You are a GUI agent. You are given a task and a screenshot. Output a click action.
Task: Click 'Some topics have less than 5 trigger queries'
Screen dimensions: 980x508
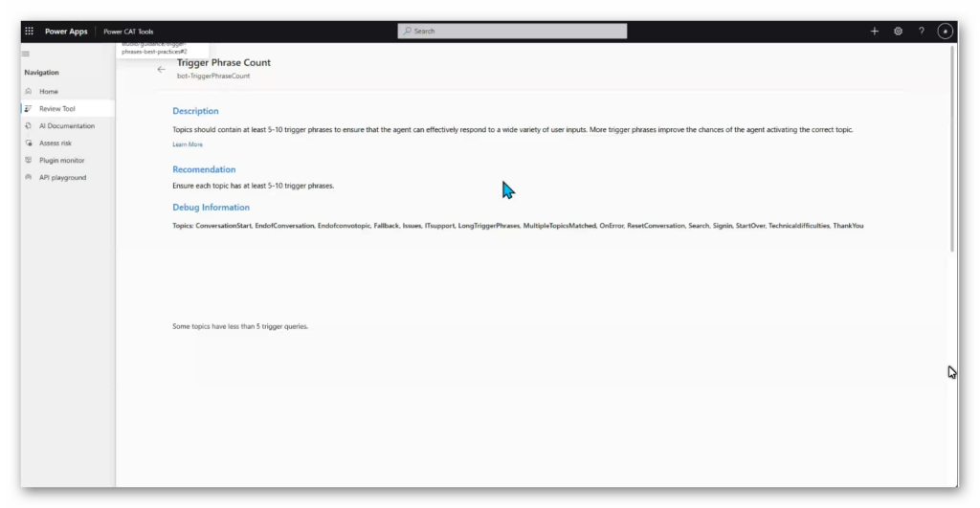coord(240,326)
